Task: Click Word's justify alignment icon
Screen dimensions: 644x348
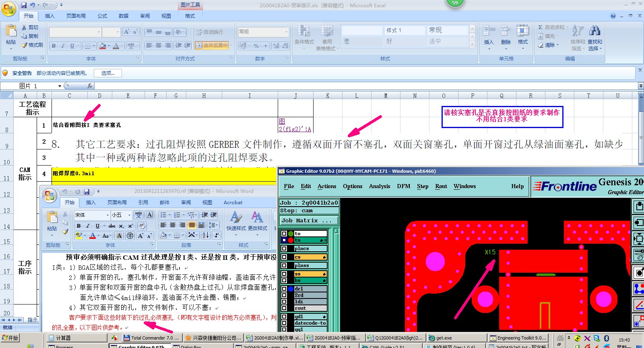Action: tap(192, 225)
